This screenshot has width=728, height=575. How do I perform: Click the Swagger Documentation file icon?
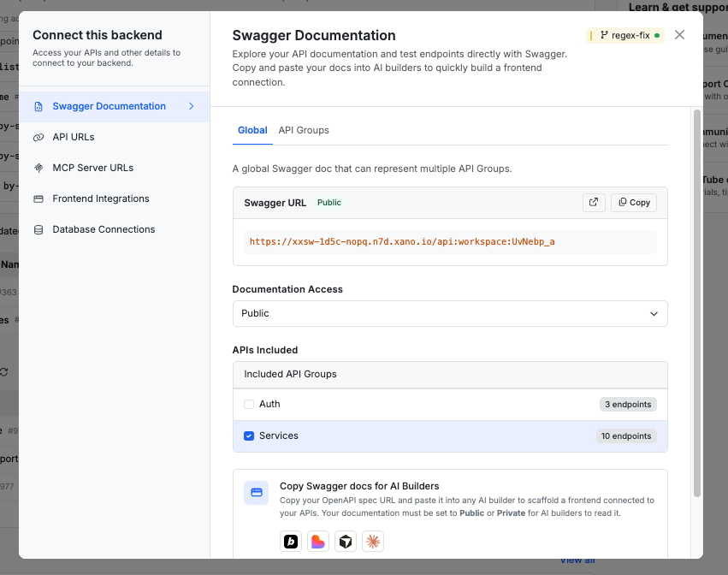tap(38, 107)
